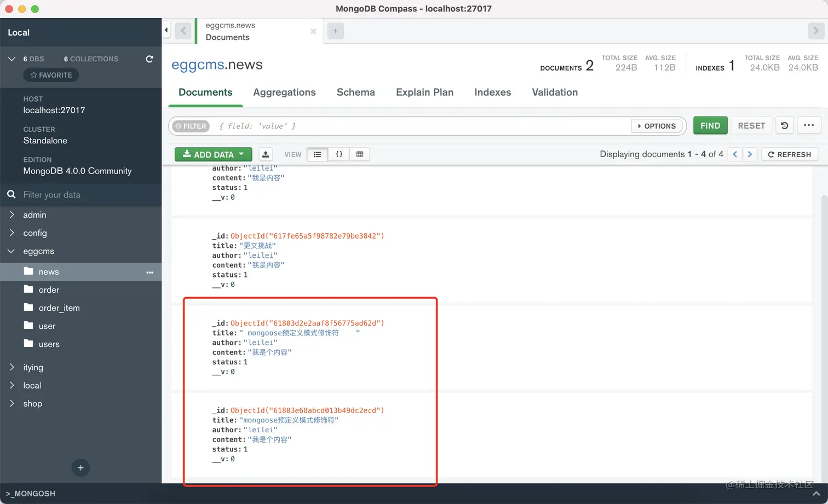
Task: Switch to the Indexes tab
Action: click(493, 92)
